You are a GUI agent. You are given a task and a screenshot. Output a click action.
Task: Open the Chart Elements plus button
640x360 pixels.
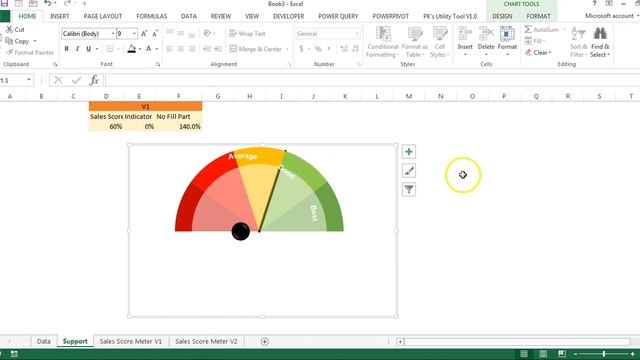[x=409, y=152]
